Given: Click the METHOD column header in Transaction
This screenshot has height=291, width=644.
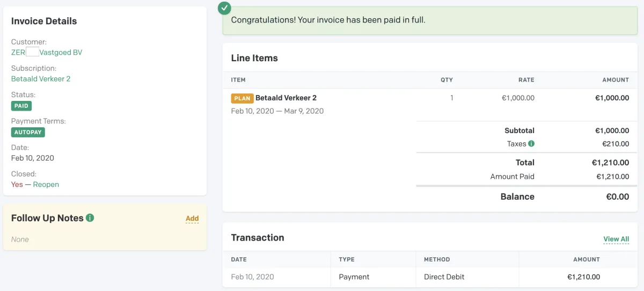Looking at the screenshot, I should 437,259.
